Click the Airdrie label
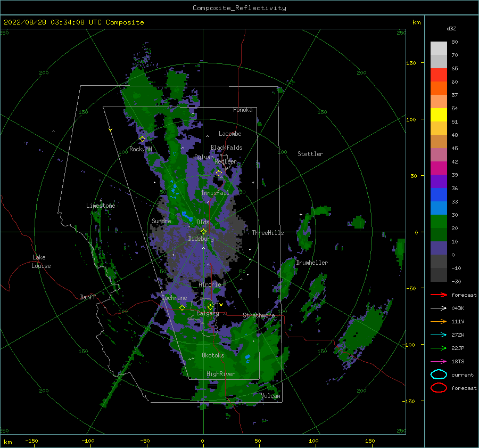This screenshot has height=448, width=479. [x=210, y=284]
